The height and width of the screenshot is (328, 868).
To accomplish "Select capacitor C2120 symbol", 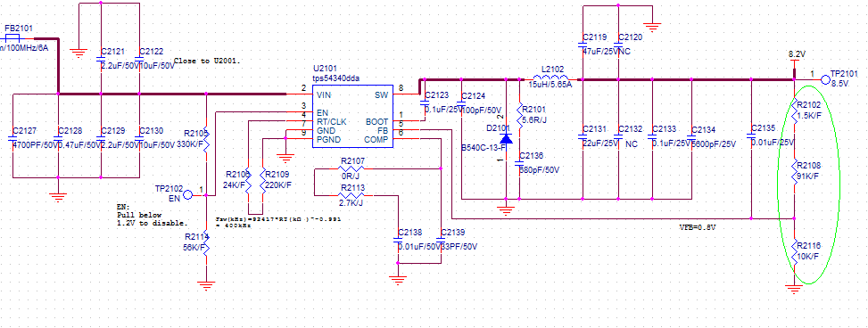I will 618,45.
